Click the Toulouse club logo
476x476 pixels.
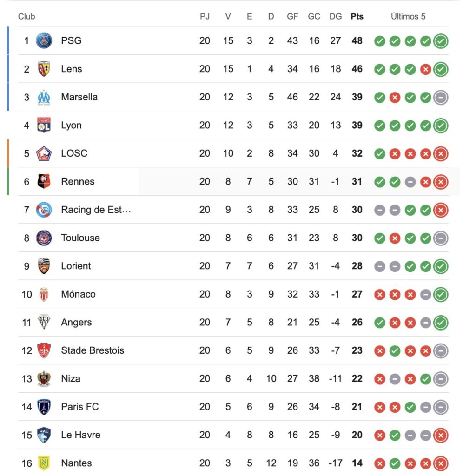[44, 238]
